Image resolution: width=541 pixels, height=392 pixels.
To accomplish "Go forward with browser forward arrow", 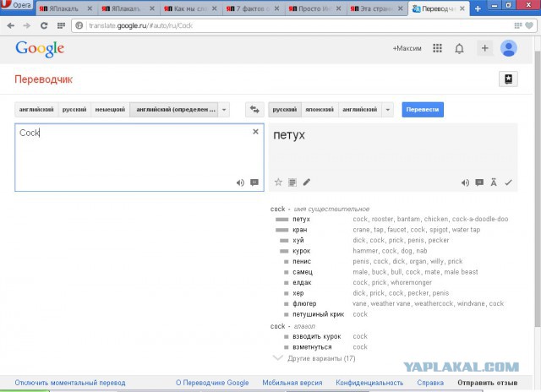I will [26, 25].
